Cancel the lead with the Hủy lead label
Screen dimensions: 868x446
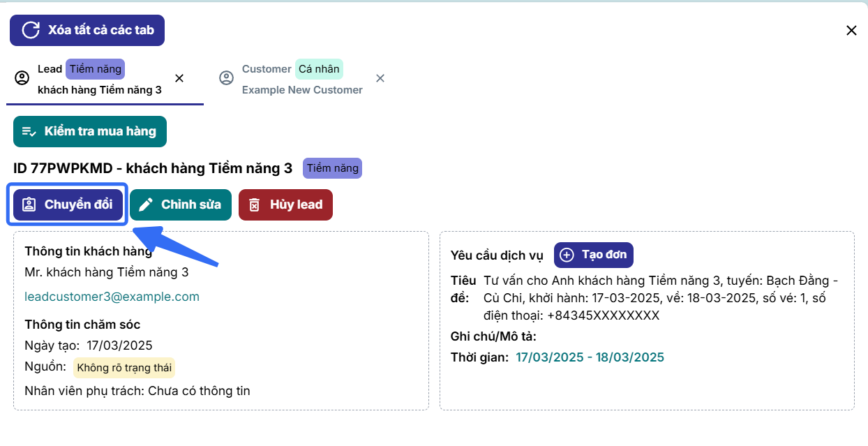(297, 205)
